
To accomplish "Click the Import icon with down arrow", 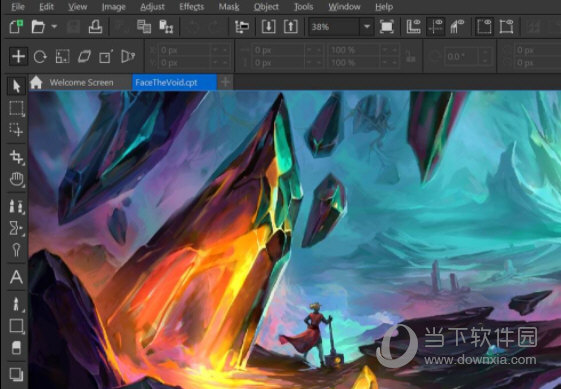I will pyautogui.click(x=269, y=27).
